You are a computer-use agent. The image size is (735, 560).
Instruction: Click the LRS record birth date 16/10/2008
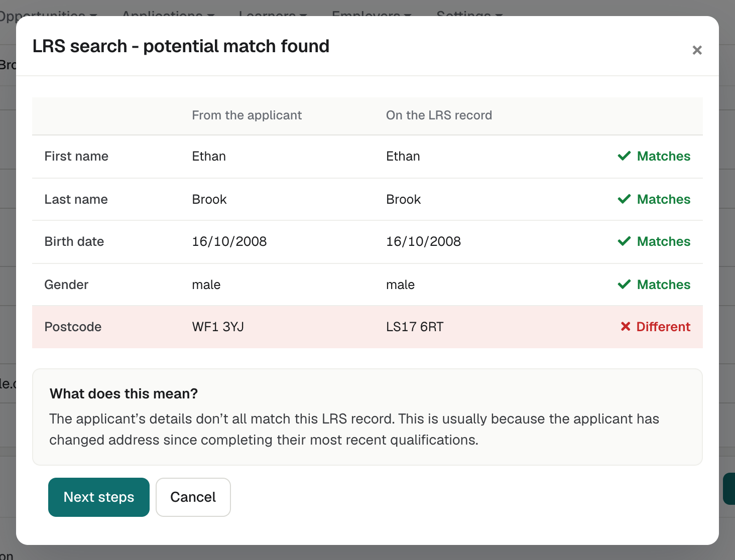coord(423,241)
